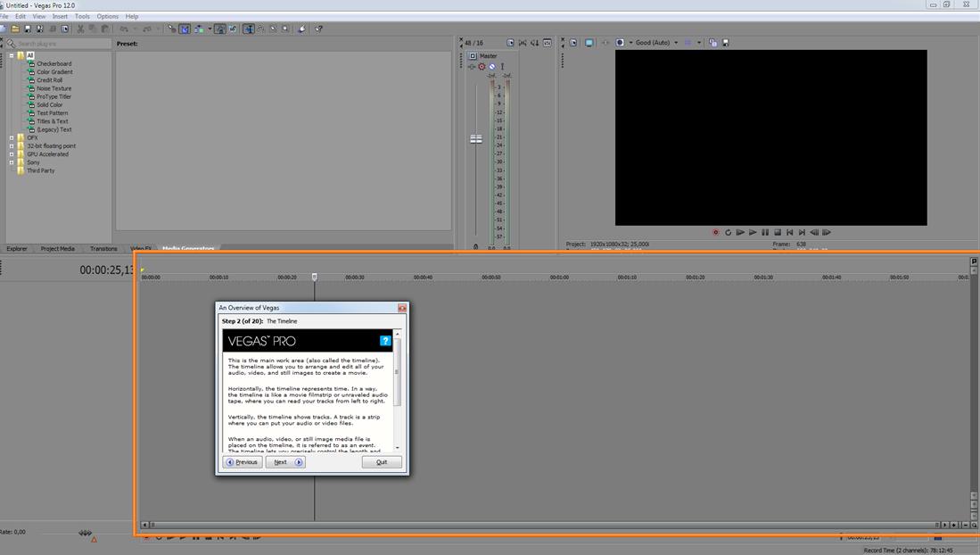This screenshot has width=980, height=555.
Task: Switch to the Explorer tab
Action: 17,248
